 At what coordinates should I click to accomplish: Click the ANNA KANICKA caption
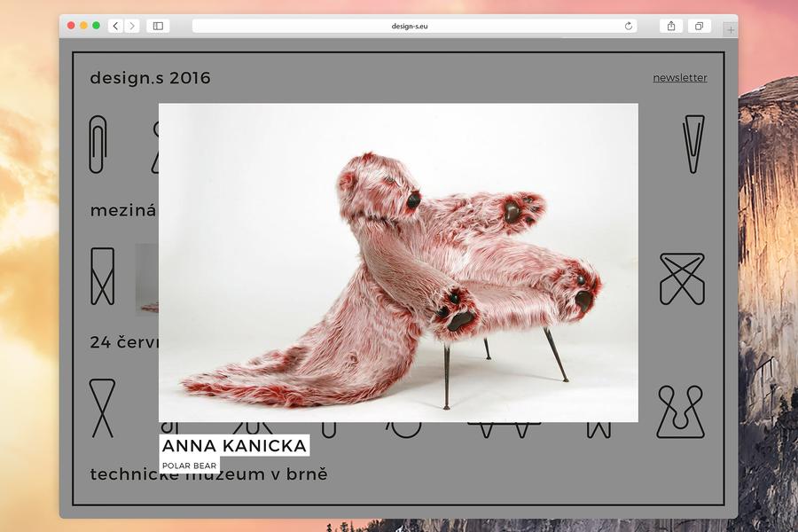234,445
